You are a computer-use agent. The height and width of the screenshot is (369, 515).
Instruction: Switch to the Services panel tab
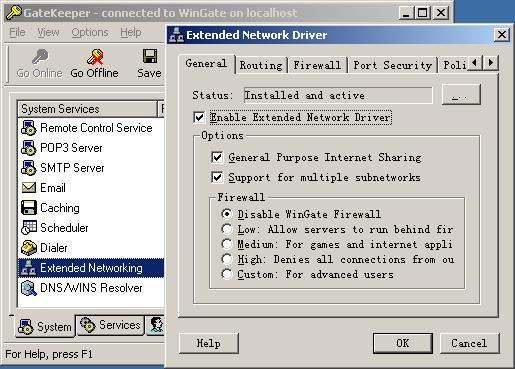coord(110,325)
